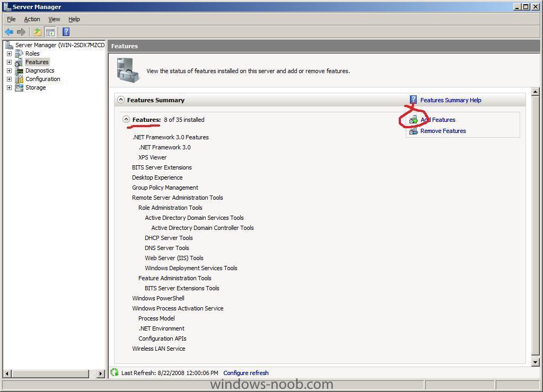Image resolution: width=543 pixels, height=392 pixels.
Task: Collapse the Features Summary section
Action: [120, 100]
